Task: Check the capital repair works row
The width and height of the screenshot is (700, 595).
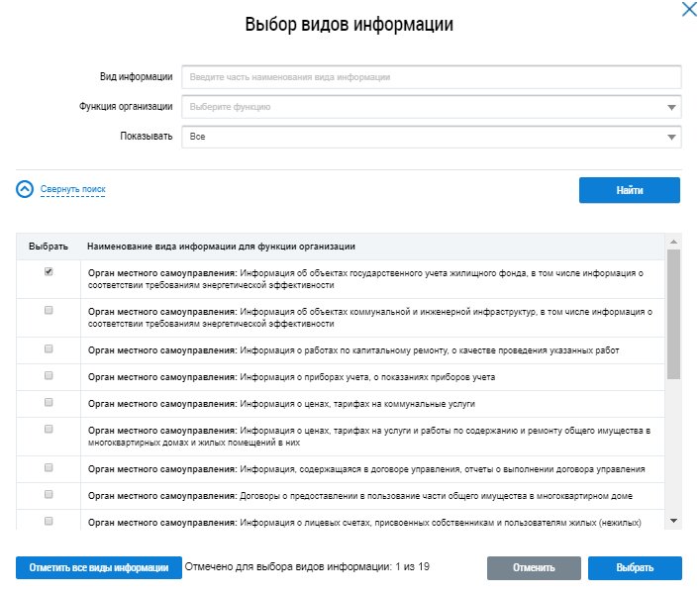Action: [49, 349]
